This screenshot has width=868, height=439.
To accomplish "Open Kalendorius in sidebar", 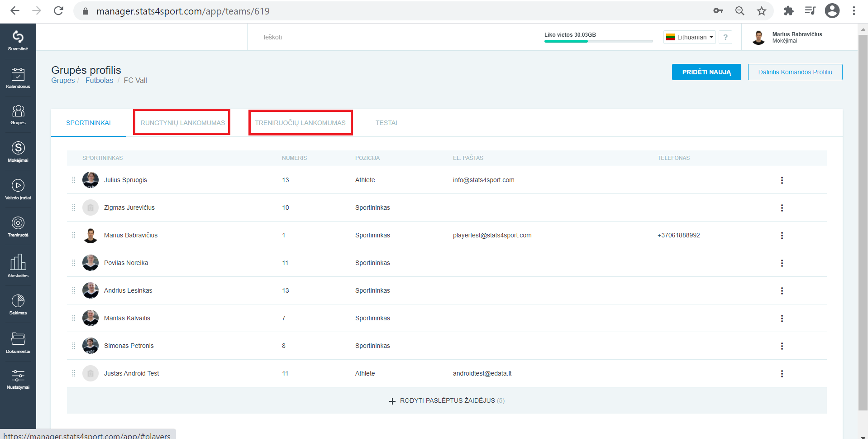I will pos(18,78).
